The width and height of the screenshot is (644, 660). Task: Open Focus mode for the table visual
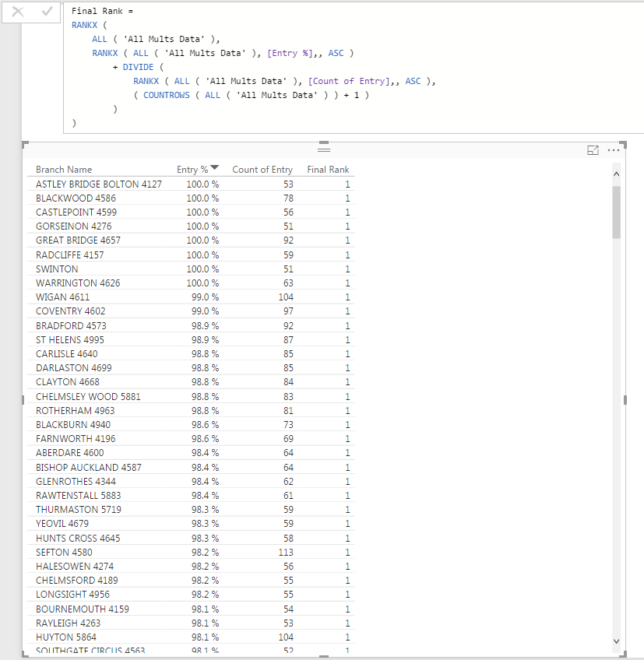click(x=593, y=150)
